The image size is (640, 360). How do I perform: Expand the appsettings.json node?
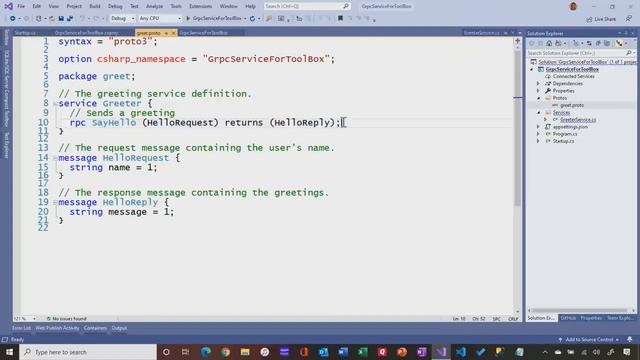(538, 127)
